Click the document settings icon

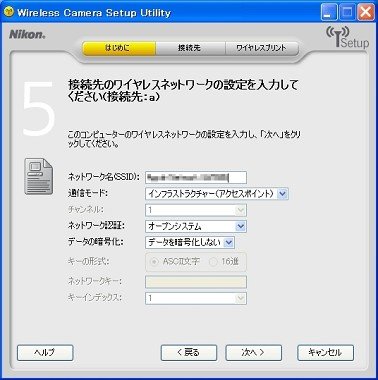tap(38, 176)
